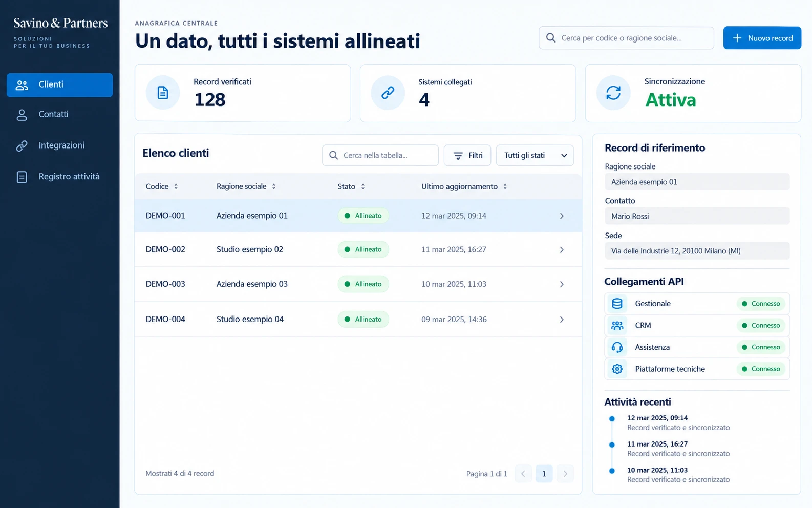Click the magnifier icon in top search
Viewport: 812px width, 508px height.
tap(551, 38)
